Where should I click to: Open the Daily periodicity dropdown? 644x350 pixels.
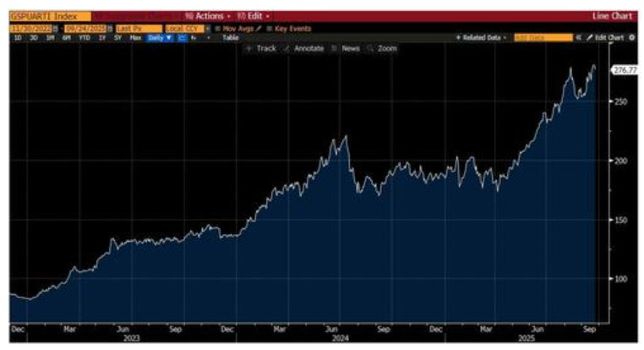point(160,38)
